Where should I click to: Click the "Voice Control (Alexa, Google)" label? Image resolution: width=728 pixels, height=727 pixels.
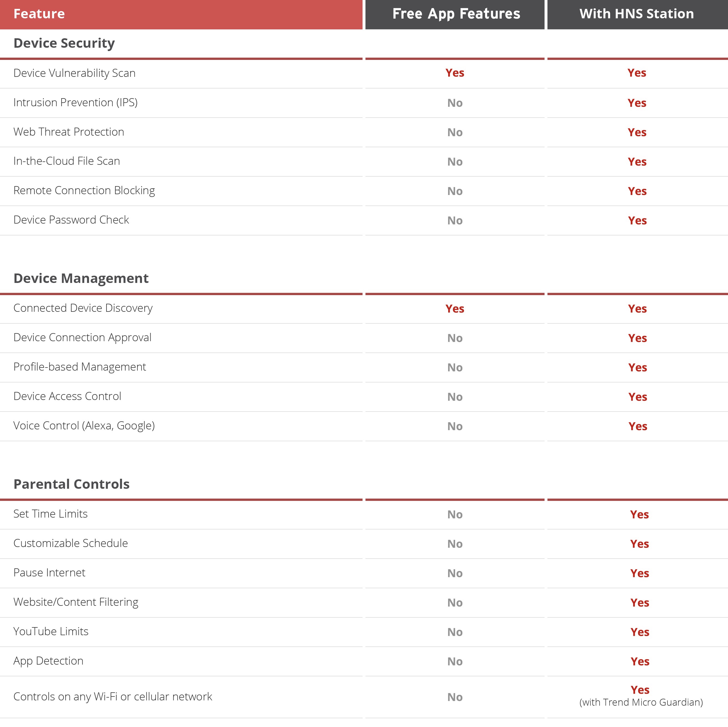click(84, 426)
